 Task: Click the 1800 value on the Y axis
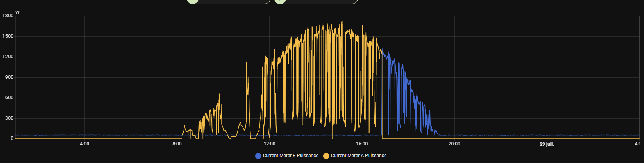(x=8, y=16)
